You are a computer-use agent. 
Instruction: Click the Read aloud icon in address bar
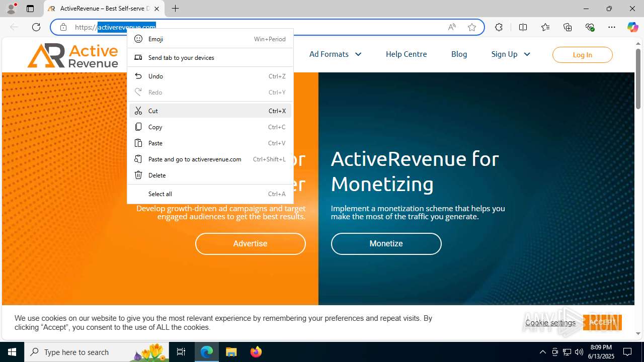point(452,27)
